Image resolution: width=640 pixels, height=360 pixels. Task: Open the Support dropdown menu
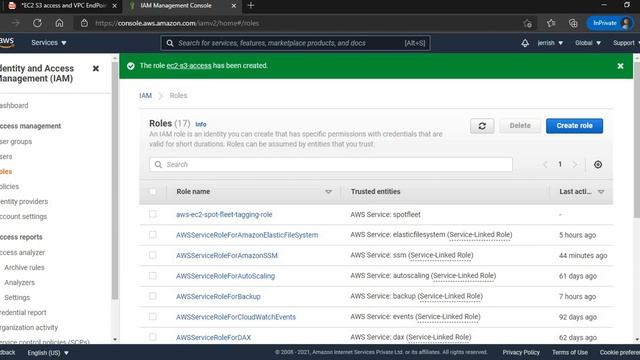click(x=626, y=43)
